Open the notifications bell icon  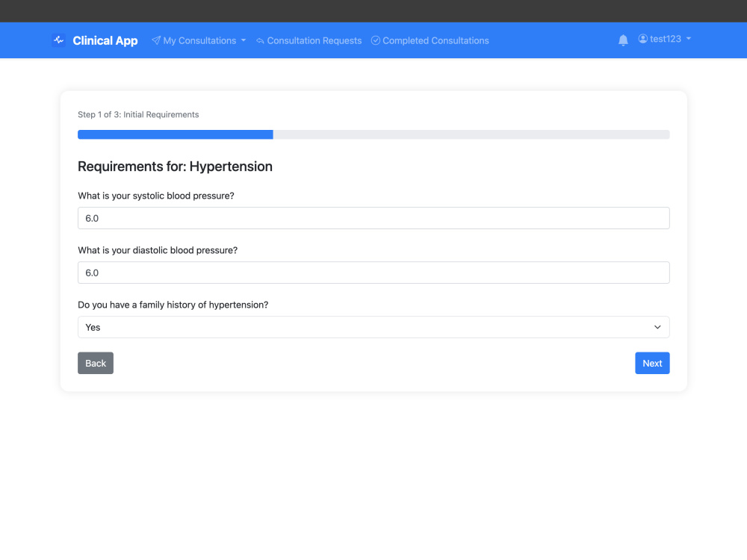(623, 40)
